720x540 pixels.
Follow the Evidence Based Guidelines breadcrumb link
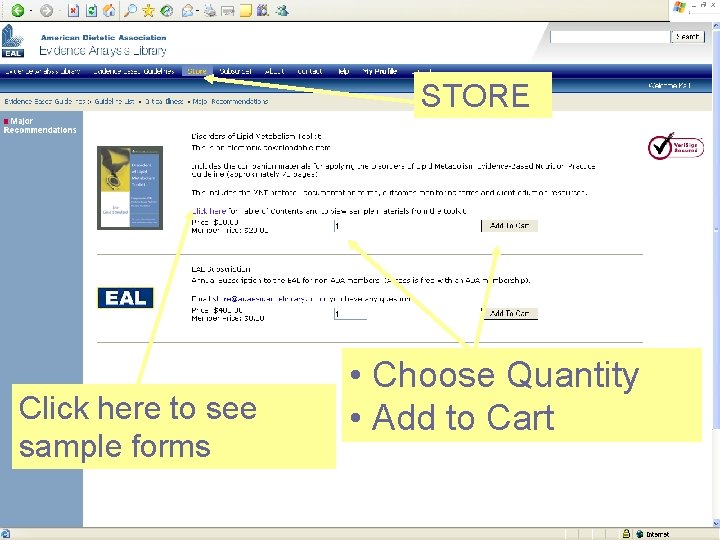point(45,101)
